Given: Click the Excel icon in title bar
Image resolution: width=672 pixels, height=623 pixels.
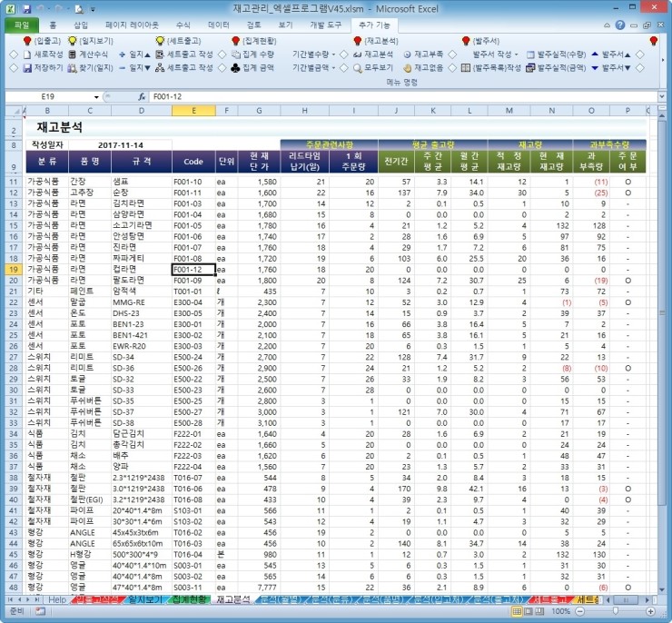Looking at the screenshot, I should click(x=11, y=8).
